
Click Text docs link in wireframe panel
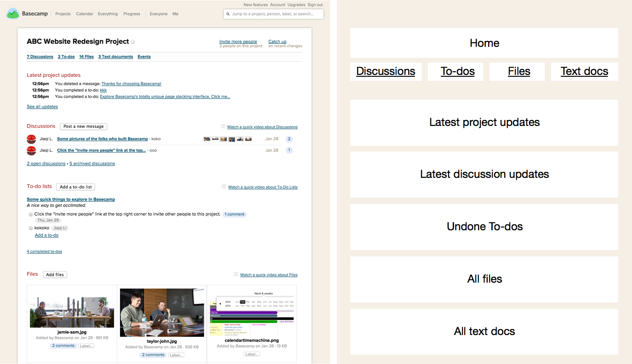pyautogui.click(x=584, y=71)
